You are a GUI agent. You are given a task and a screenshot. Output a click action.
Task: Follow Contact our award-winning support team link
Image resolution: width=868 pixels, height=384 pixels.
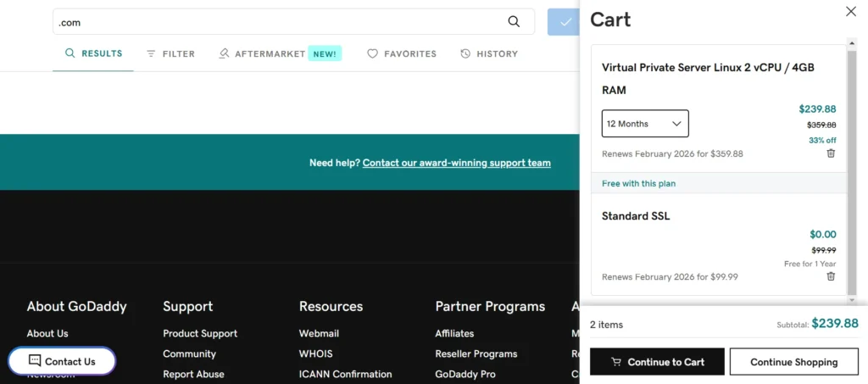(457, 163)
